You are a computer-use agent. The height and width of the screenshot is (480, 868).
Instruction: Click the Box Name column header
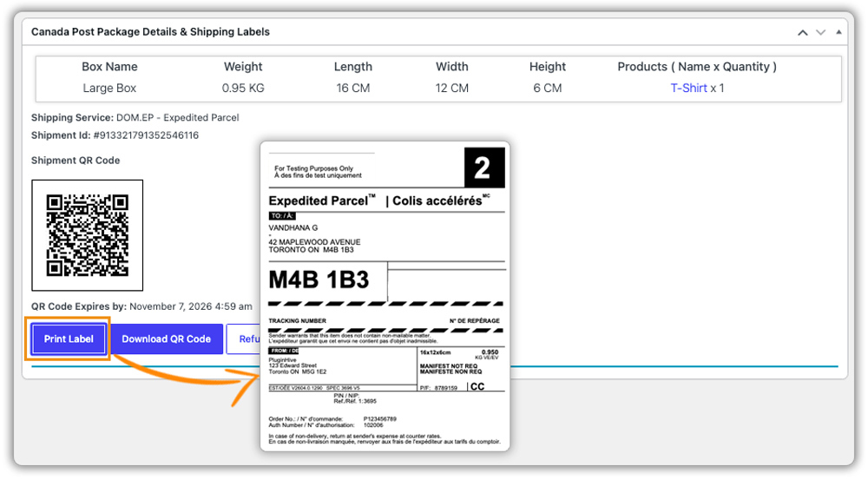coord(109,67)
